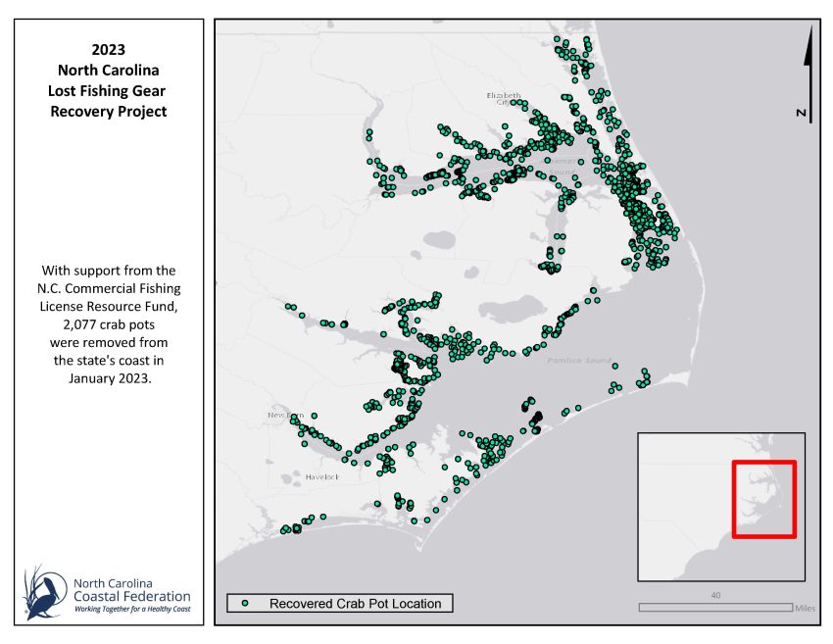
Task: Click the 'Lost Fishing Gear' title line
Action: coord(108,90)
